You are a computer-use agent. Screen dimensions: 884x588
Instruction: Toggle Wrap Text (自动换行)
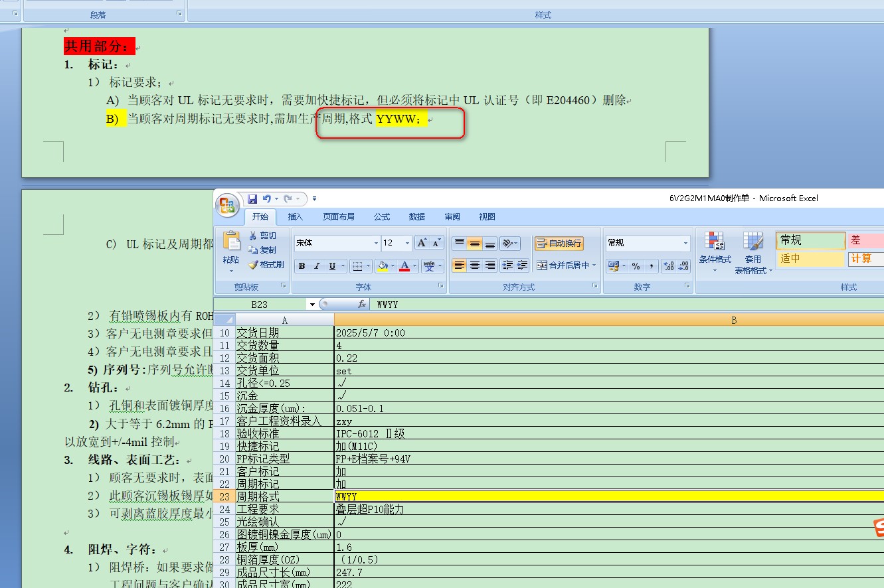559,244
